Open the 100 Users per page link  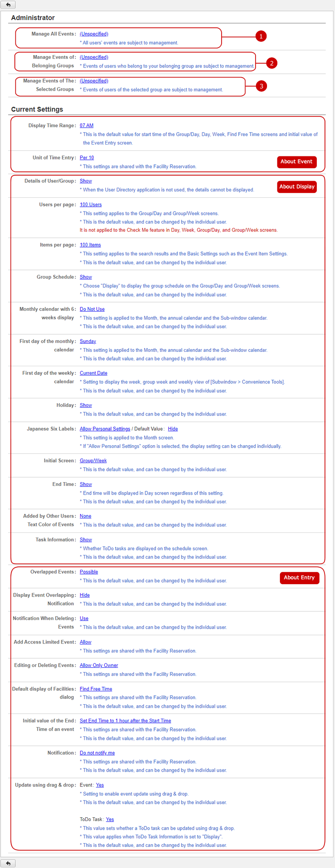90,204
